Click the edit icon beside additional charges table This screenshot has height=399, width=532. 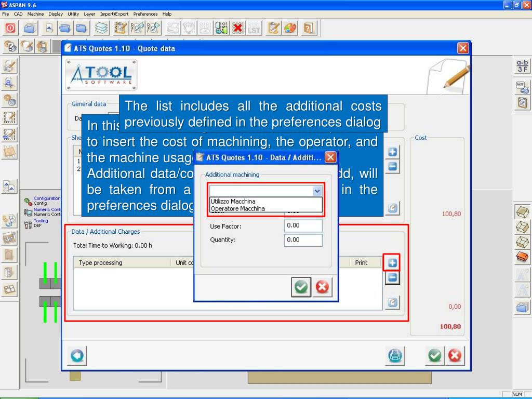(392, 302)
